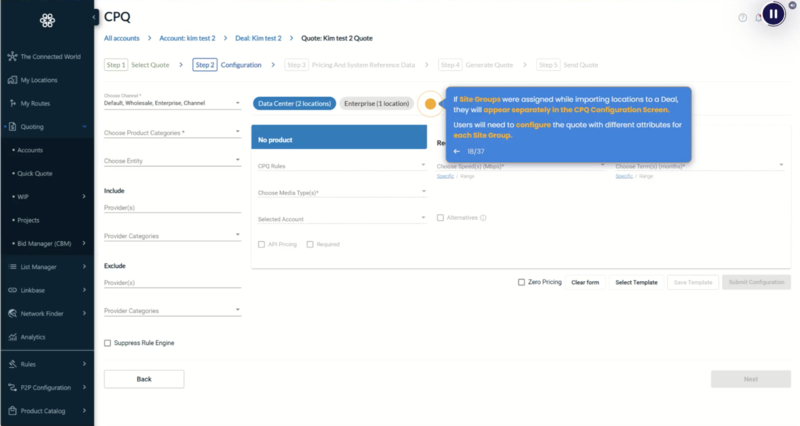Open Deal: Kim test 2 breadcrumb
The width and height of the screenshot is (800, 426).
[258, 38]
